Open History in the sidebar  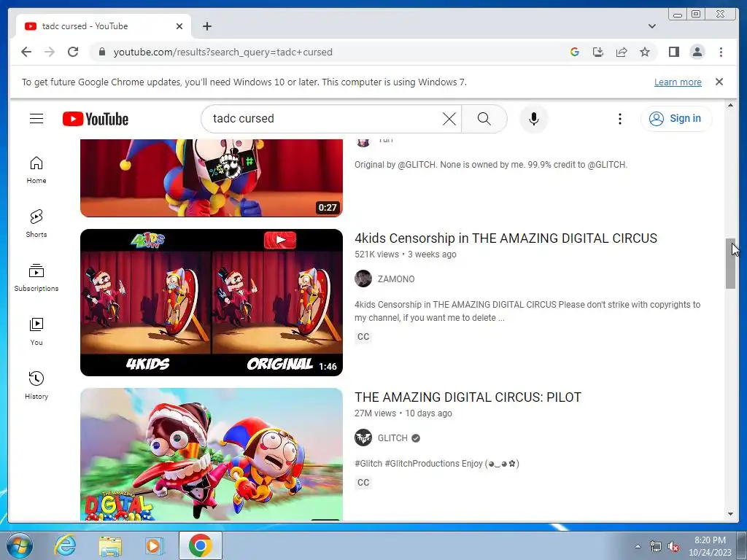36,385
